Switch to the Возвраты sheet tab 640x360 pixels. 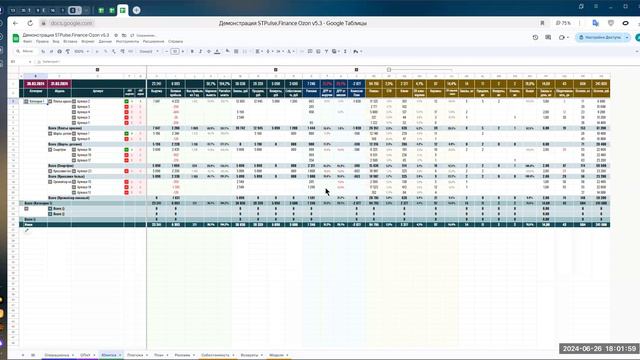click(249, 355)
